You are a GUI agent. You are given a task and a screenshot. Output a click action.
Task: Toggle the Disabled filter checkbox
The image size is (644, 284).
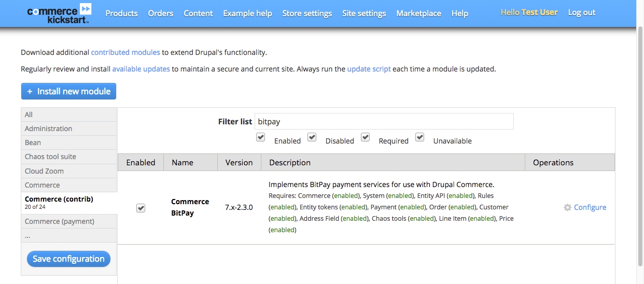point(312,137)
